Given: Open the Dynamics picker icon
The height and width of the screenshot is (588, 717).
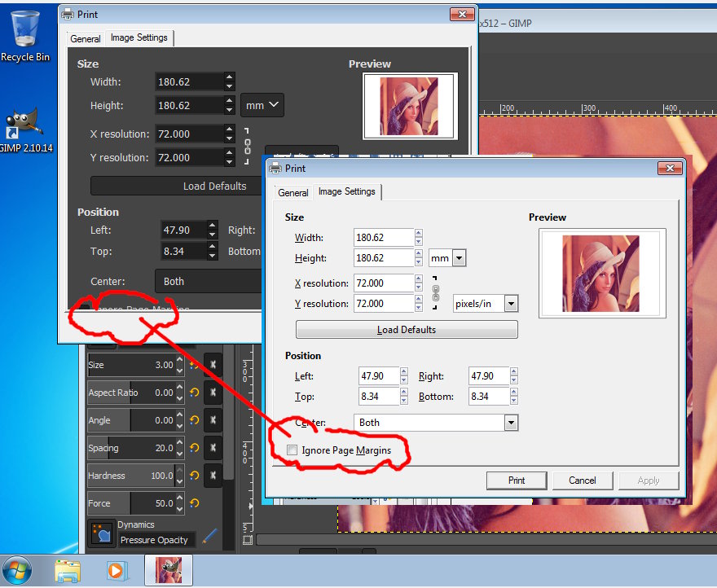Looking at the screenshot, I should coord(101,533).
